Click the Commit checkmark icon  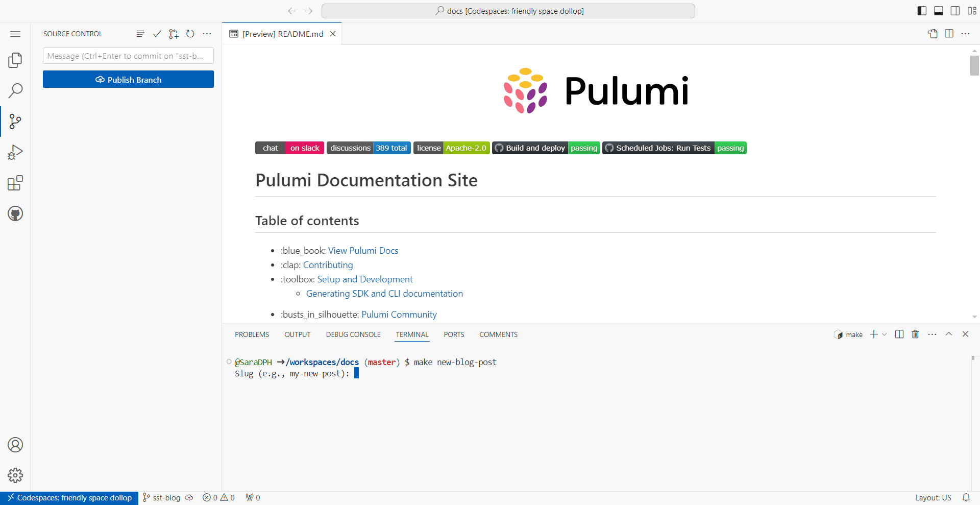click(x=157, y=34)
